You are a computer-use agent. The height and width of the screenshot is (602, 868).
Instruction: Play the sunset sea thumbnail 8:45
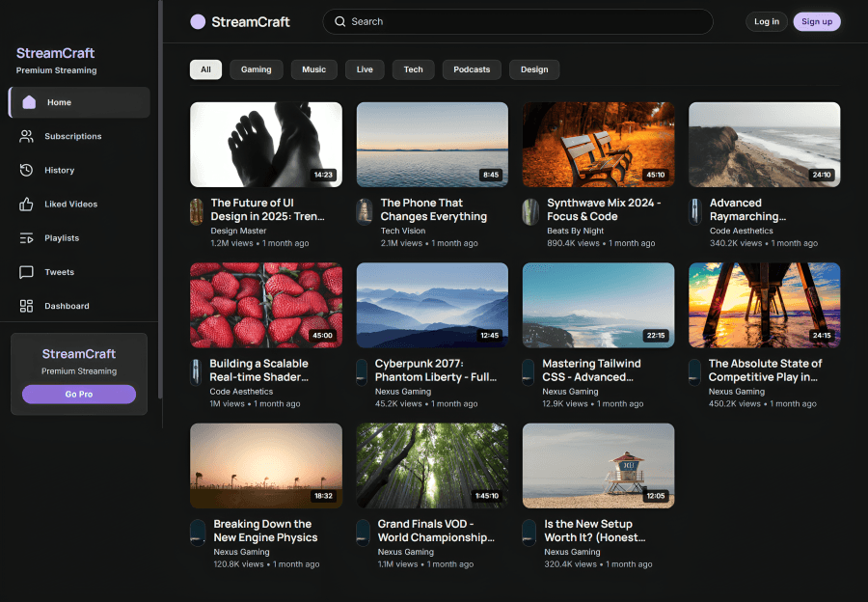[432, 145]
